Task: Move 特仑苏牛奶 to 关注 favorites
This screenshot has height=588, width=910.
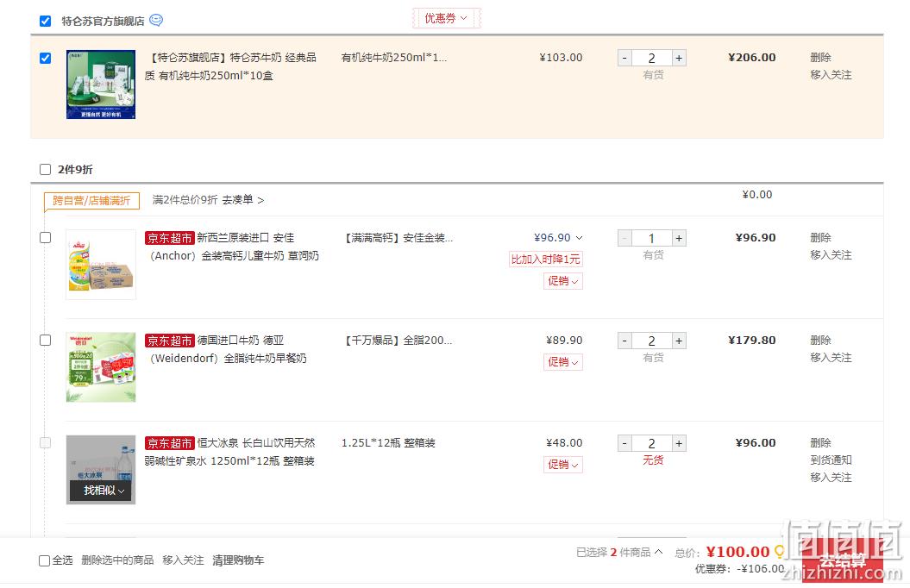Action: [x=831, y=75]
